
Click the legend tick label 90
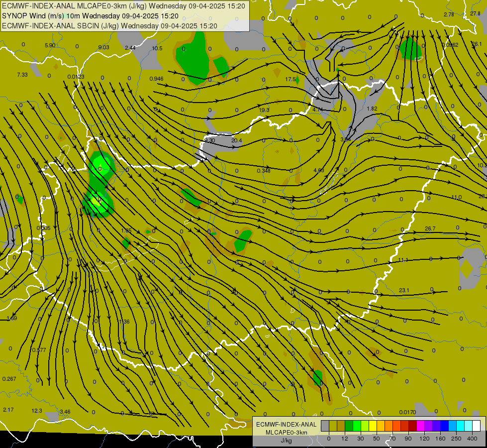(408, 439)
